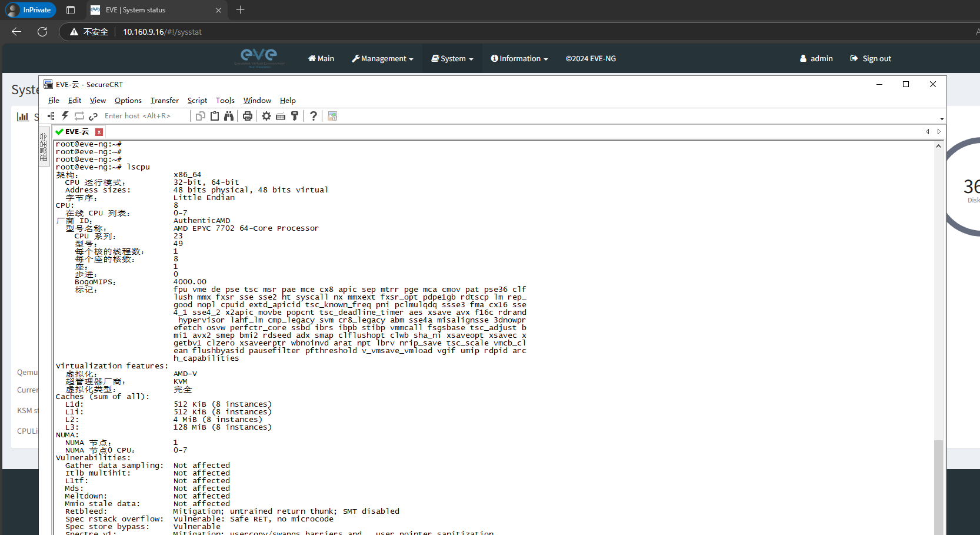The height and width of the screenshot is (535, 980).
Task: Click the SecureFX launch toolbar icon
Action: coord(332,116)
